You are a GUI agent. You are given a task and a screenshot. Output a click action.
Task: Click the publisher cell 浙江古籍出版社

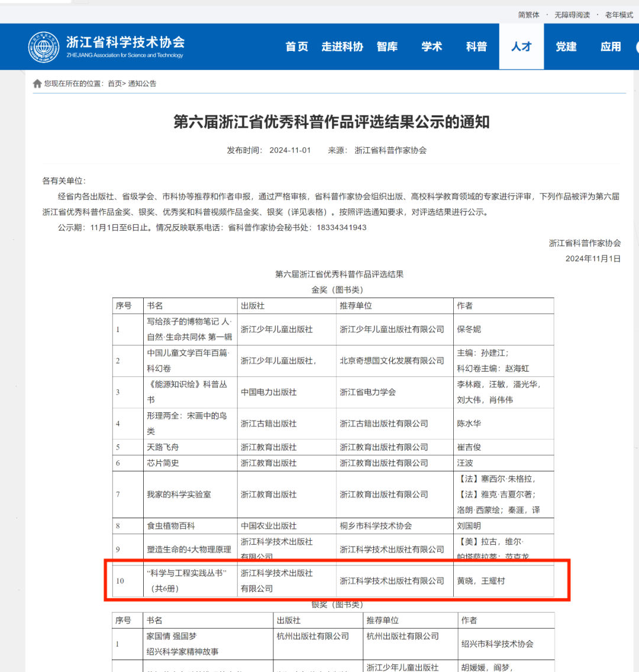click(x=269, y=424)
